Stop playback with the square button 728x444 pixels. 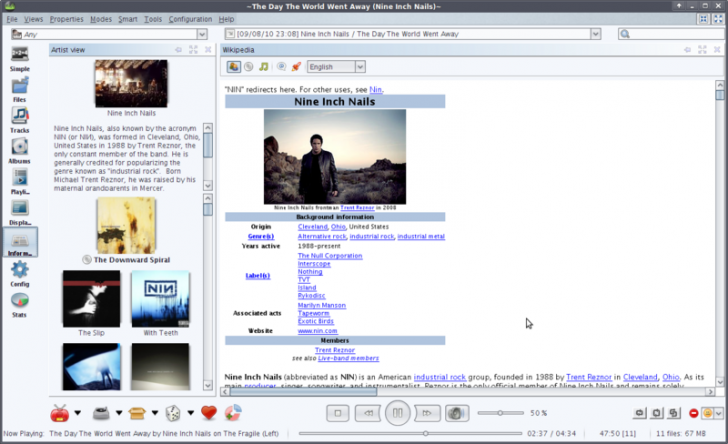(x=338, y=413)
